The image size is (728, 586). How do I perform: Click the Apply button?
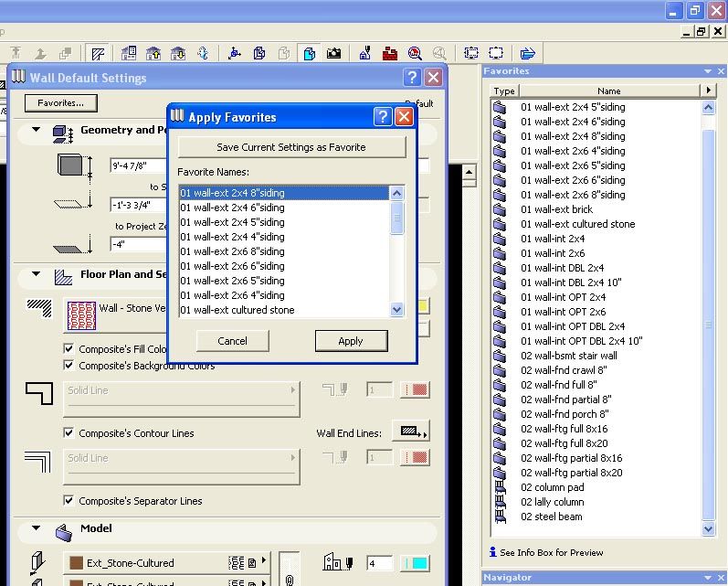click(351, 341)
